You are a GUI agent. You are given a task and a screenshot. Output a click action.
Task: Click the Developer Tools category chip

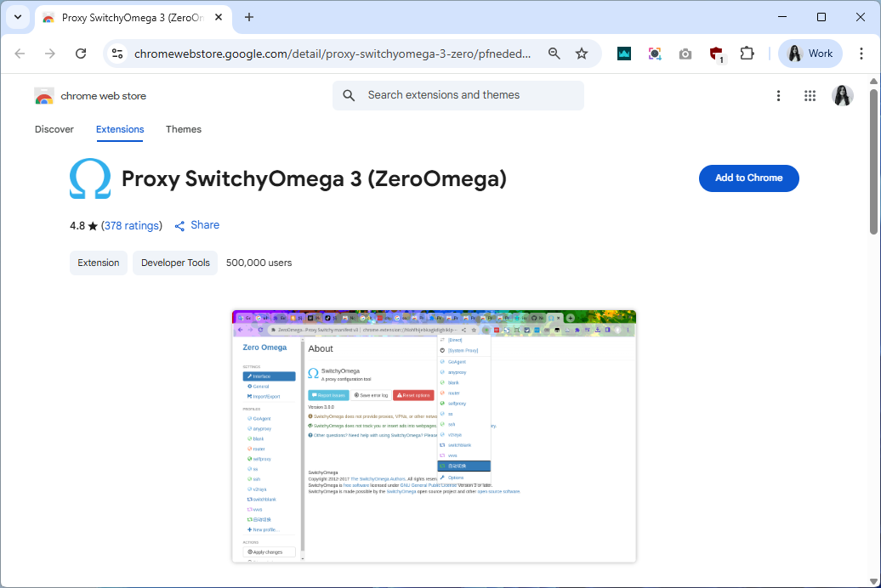click(x=175, y=263)
